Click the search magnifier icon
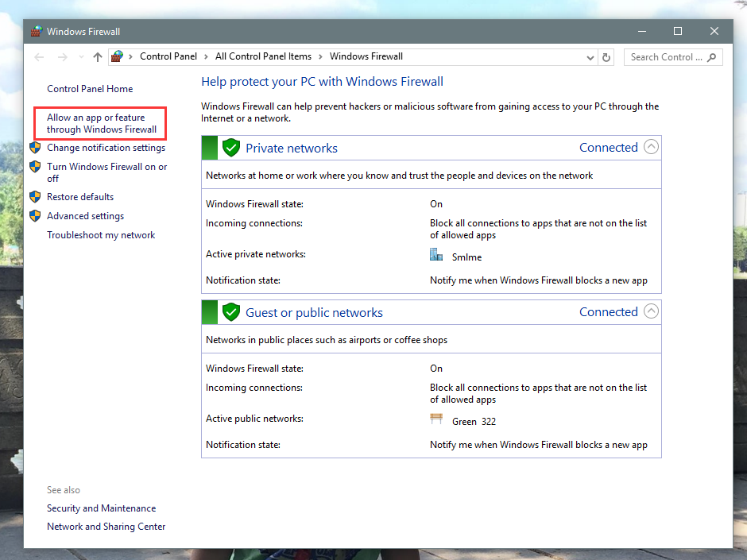Viewport: 747px width, 560px height. (x=712, y=58)
